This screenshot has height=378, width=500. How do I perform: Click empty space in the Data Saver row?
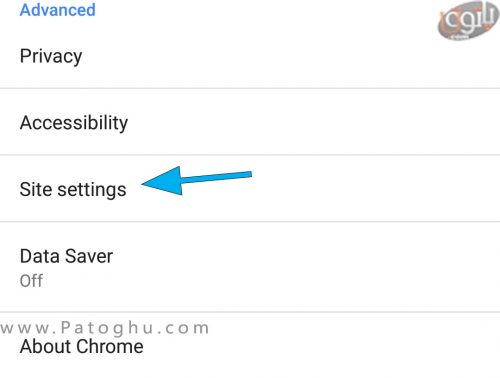tap(300, 267)
